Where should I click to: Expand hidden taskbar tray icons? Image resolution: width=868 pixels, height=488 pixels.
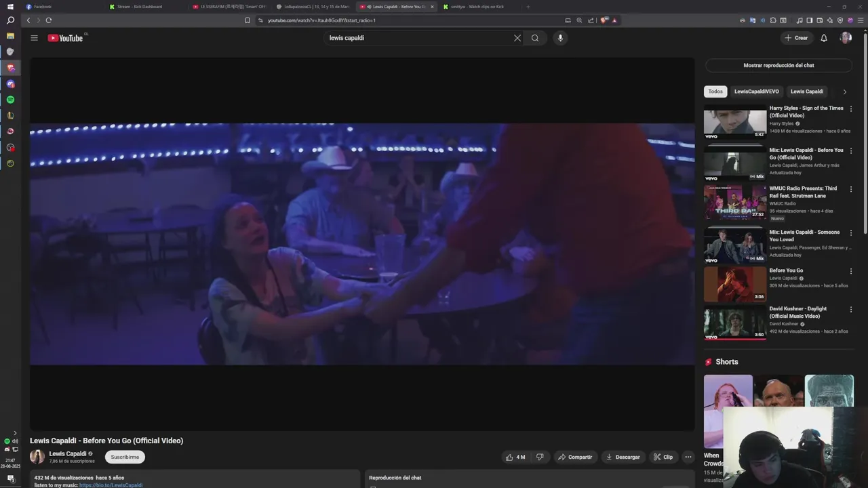[x=15, y=433]
